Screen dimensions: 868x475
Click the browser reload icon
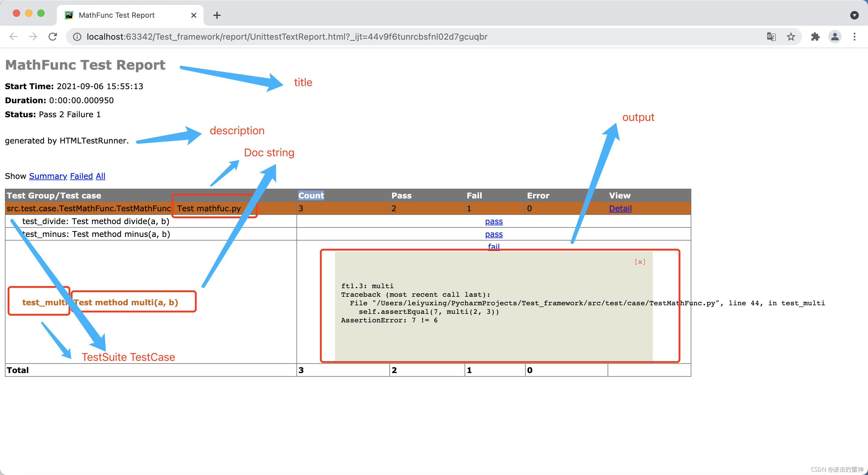coord(53,37)
